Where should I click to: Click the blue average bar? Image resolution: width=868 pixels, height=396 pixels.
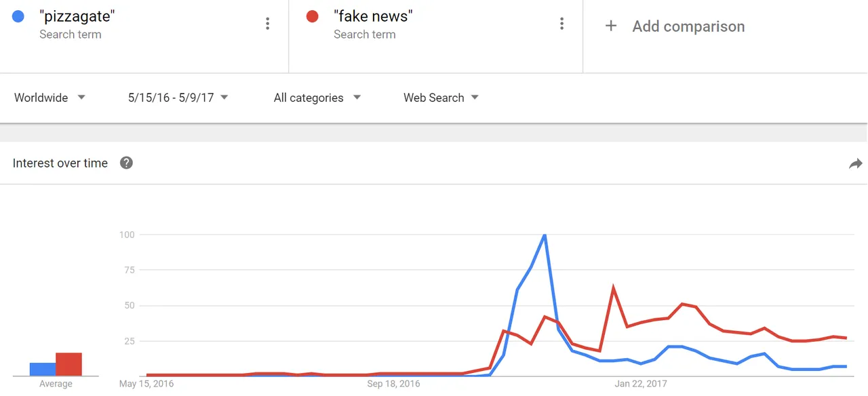[43, 370]
